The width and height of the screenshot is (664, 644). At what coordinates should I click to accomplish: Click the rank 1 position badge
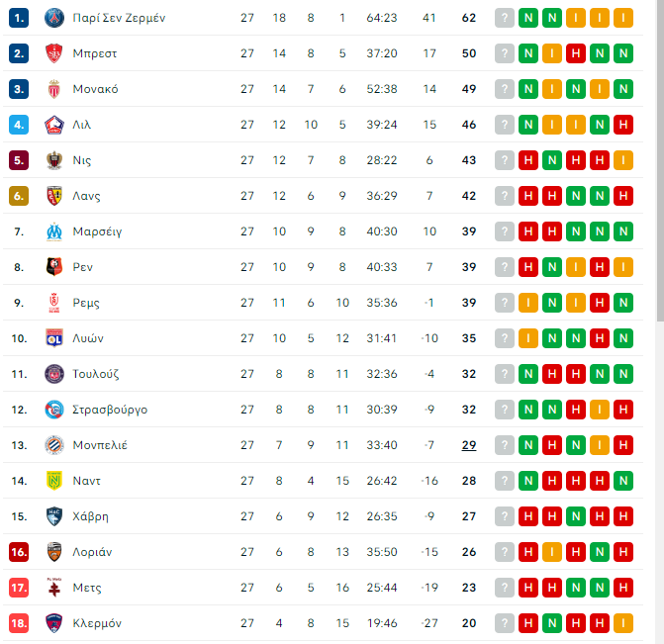(20, 18)
